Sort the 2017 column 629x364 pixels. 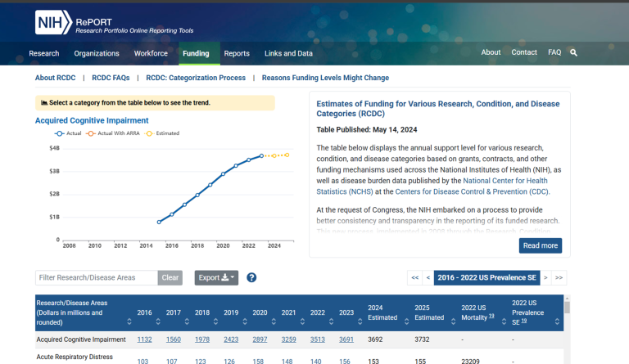[187, 321]
